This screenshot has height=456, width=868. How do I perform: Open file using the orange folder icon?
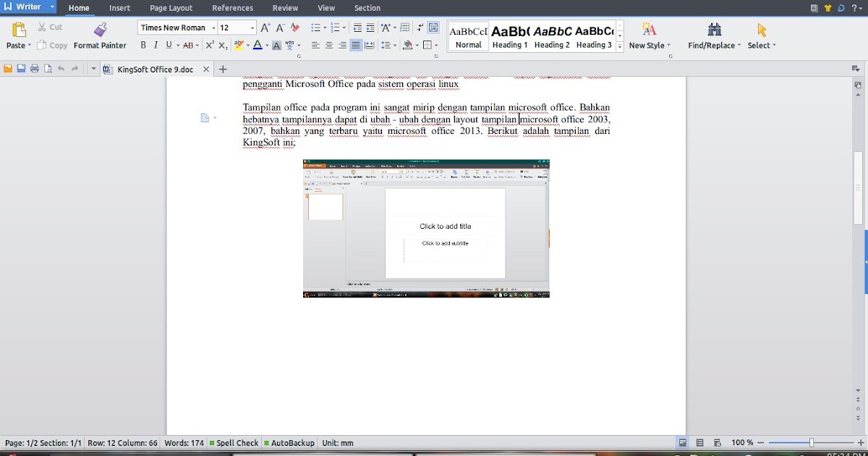coord(8,69)
